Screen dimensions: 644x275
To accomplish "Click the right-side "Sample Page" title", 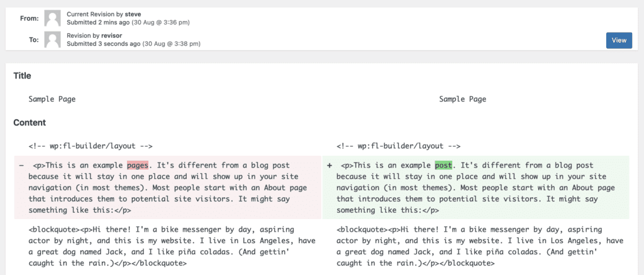I will point(462,99).
